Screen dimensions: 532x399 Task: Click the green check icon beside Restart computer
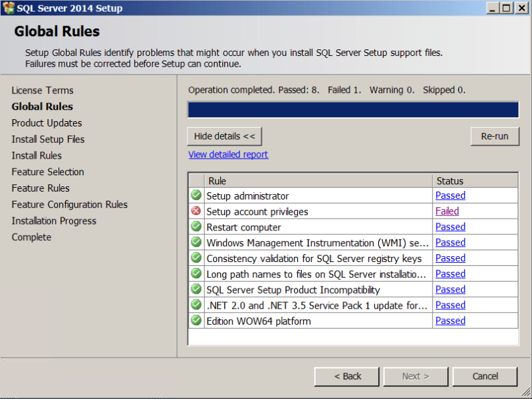[196, 226]
